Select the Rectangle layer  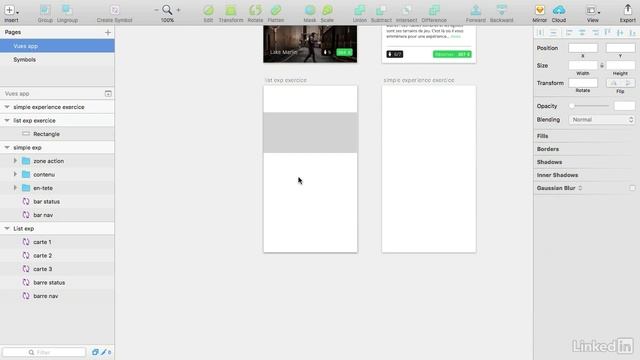coord(57,134)
